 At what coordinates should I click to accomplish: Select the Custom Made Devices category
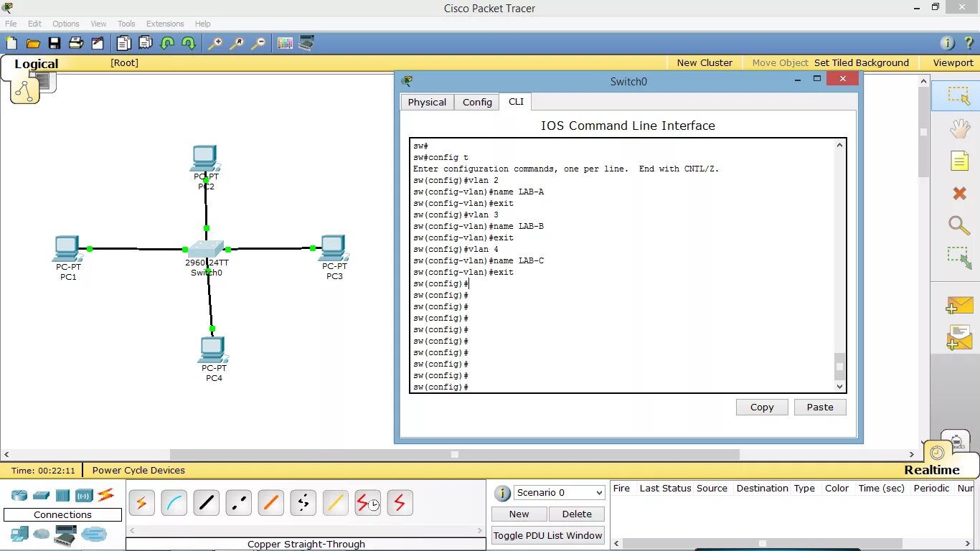[x=65, y=534]
